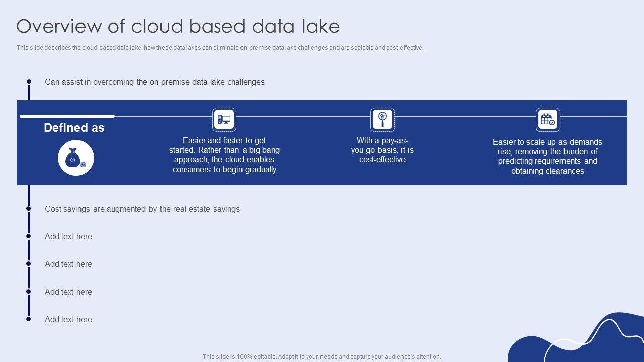Select the third "Add text here" placeholder
The width and height of the screenshot is (644, 362).
(68, 292)
